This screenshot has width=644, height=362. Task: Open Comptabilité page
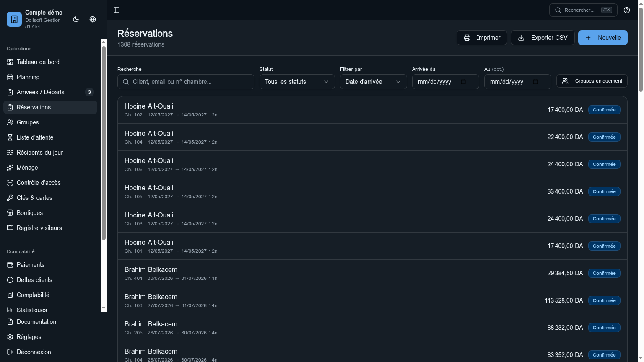(x=50, y=295)
